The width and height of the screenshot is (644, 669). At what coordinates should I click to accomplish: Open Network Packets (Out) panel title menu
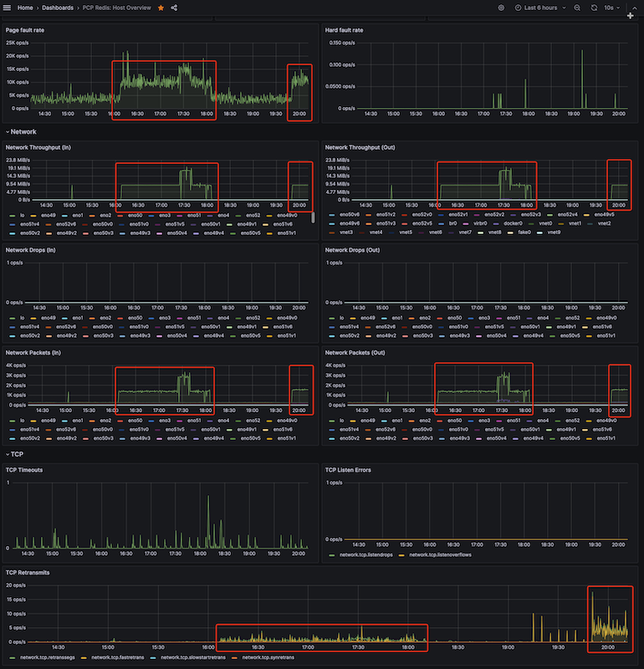point(355,353)
